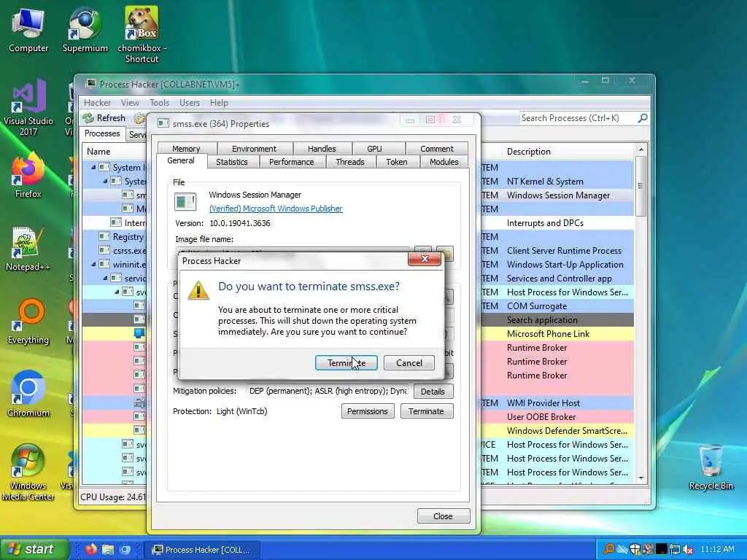
Task: Collapse the first svchost tree node
Action: pyautogui.click(x=117, y=292)
